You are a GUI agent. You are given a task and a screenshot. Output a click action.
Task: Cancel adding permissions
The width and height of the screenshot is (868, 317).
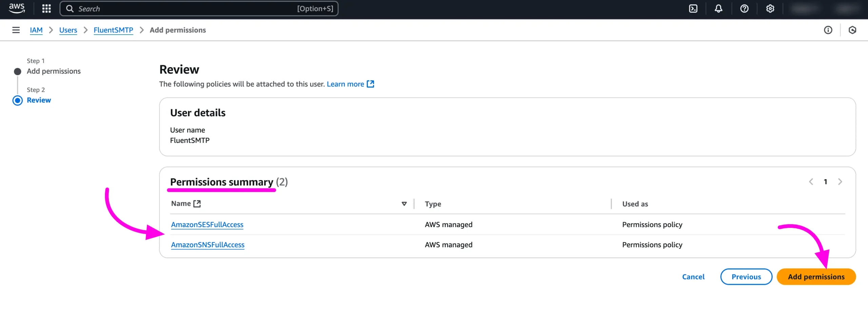[x=693, y=277]
